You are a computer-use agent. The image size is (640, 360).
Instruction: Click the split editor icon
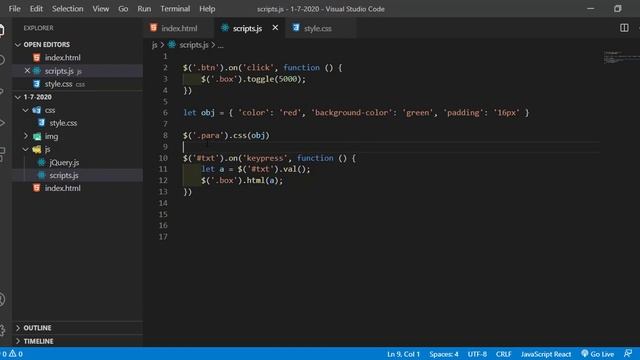click(x=624, y=28)
